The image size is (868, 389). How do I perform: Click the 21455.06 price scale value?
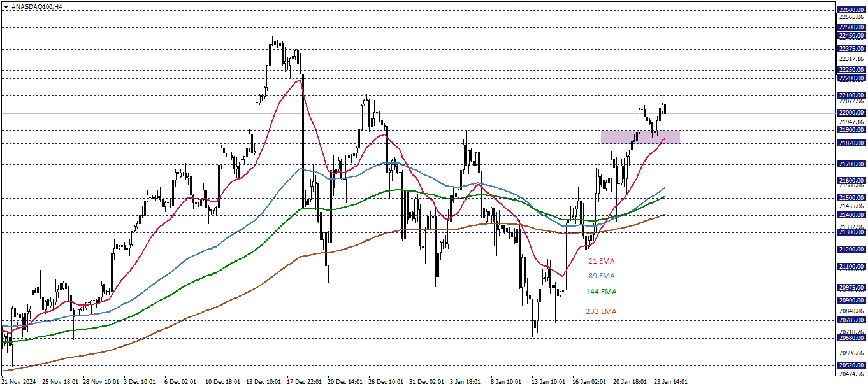coord(851,206)
